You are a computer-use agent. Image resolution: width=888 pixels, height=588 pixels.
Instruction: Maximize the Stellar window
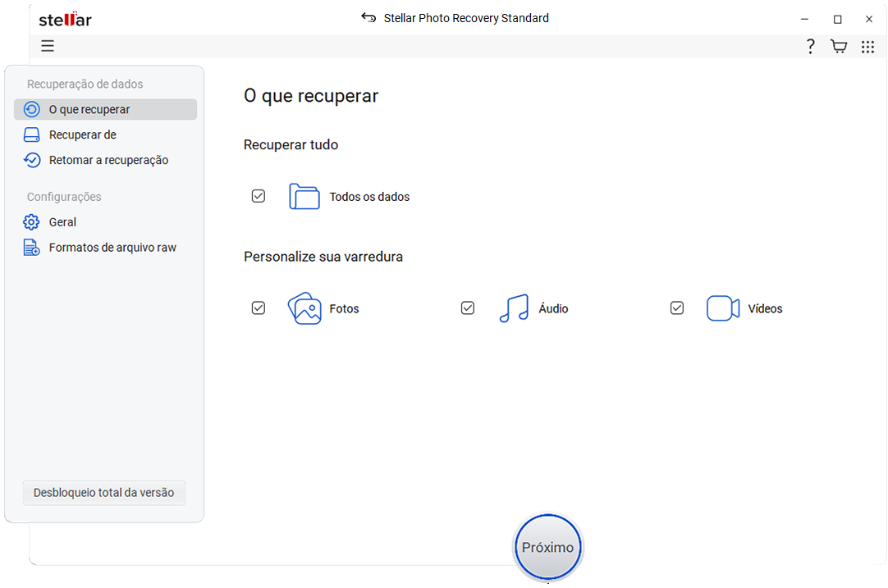tap(838, 19)
